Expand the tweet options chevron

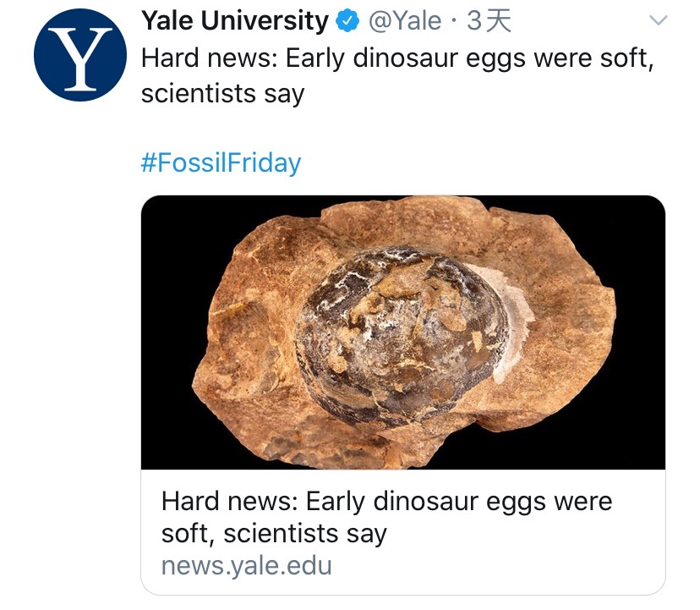656,21
